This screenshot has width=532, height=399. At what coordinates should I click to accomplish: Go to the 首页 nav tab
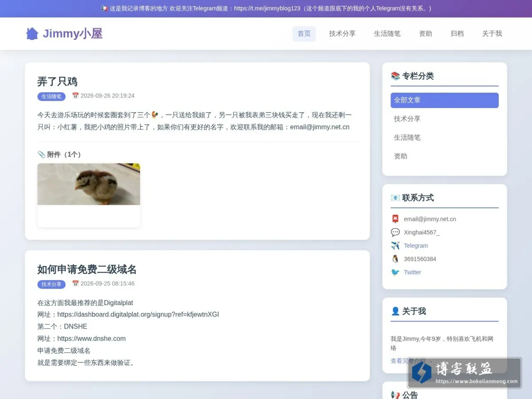tap(304, 34)
